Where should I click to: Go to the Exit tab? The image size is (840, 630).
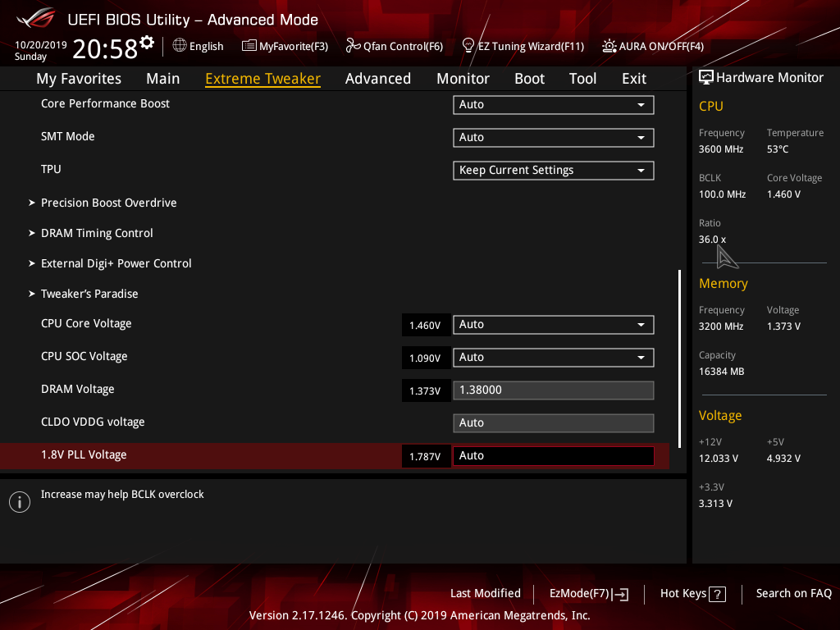[634, 78]
